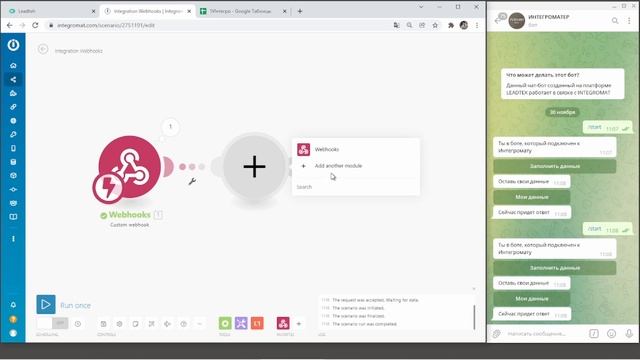Viewport: 640px width, 360px height.
Task: Collapse the log panel via small arrow
Action: (x=474, y=289)
